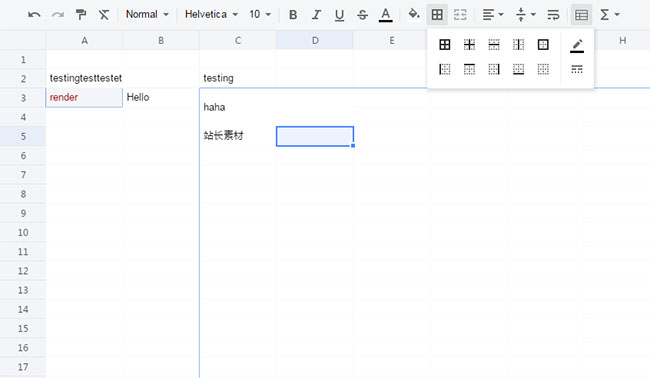The width and height of the screenshot is (650, 378).
Task: Click the merge cells icon
Action: point(460,15)
